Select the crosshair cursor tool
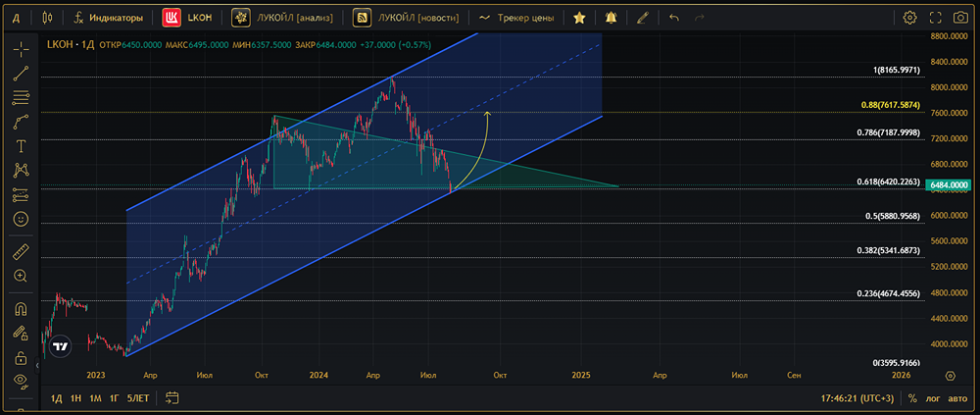 tap(21, 49)
